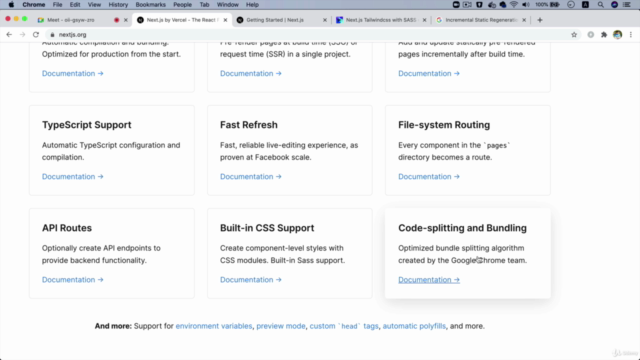640x360 pixels.
Task: Open Chrome's three-dot menu
Action: (x=631, y=35)
